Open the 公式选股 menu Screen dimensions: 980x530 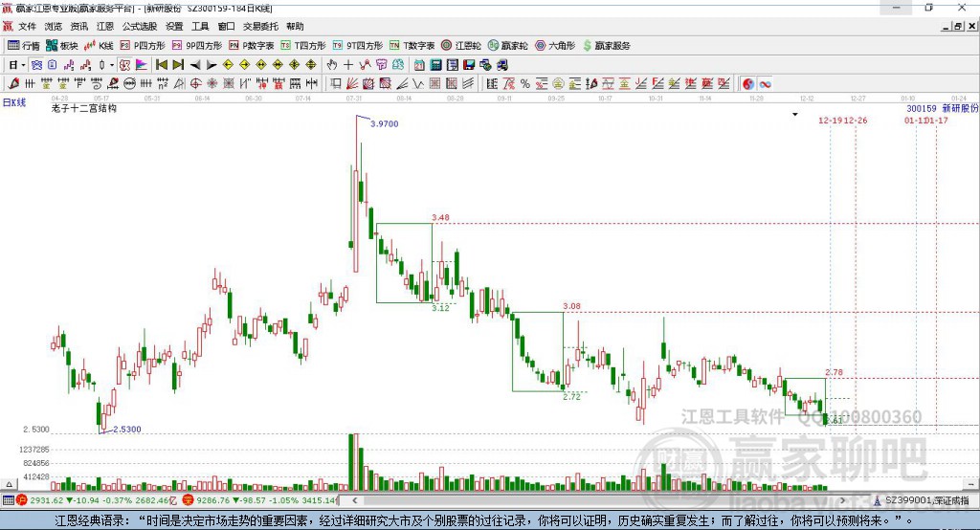tap(140, 26)
